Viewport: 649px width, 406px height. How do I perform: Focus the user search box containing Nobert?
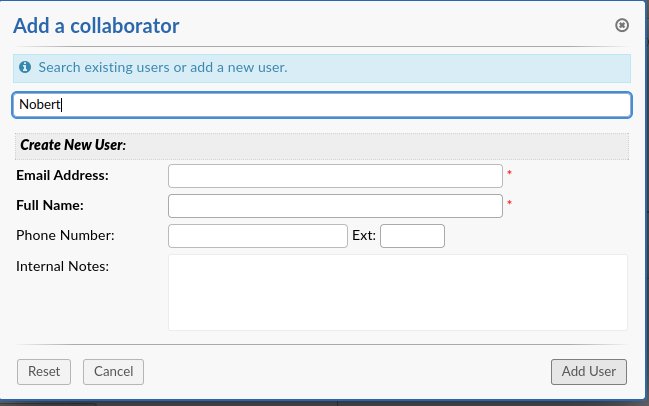[322, 105]
